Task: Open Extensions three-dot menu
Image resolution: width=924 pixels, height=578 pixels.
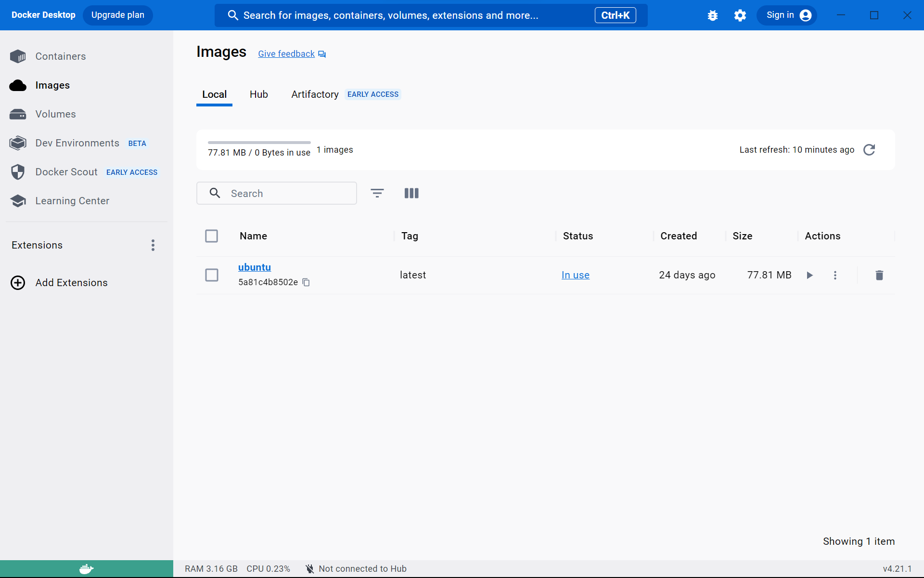Action: [x=153, y=245]
